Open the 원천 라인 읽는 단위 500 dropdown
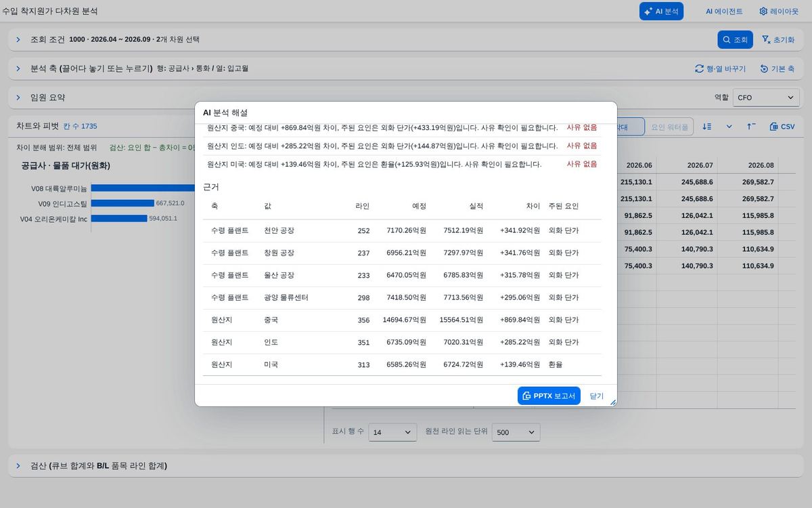The image size is (812, 508). pos(516,432)
